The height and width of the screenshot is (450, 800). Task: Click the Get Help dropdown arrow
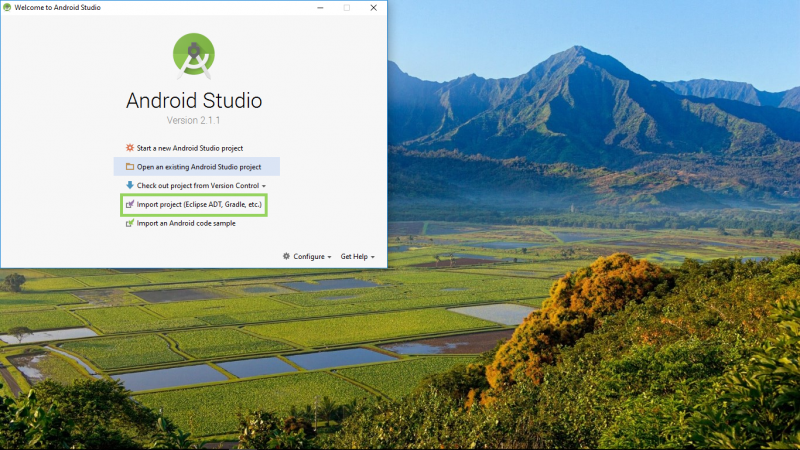click(372, 258)
